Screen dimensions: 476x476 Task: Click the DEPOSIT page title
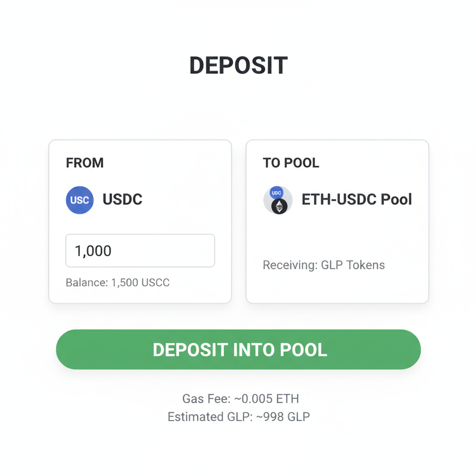click(238, 65)
